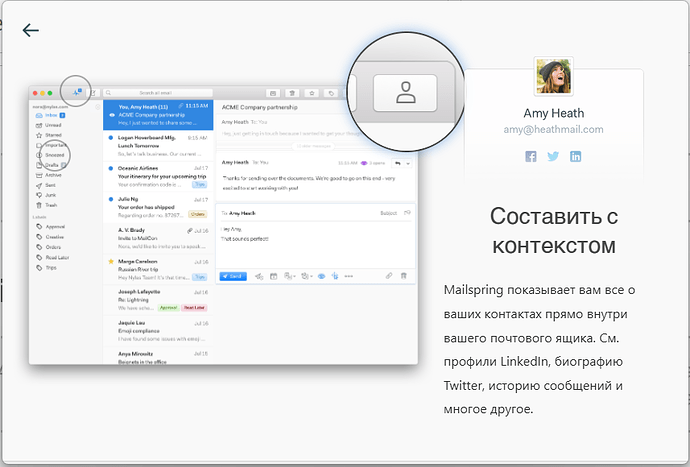This screenshot has height=467, width=690.
Task: Select the Approval label
Action: [51, 227]
